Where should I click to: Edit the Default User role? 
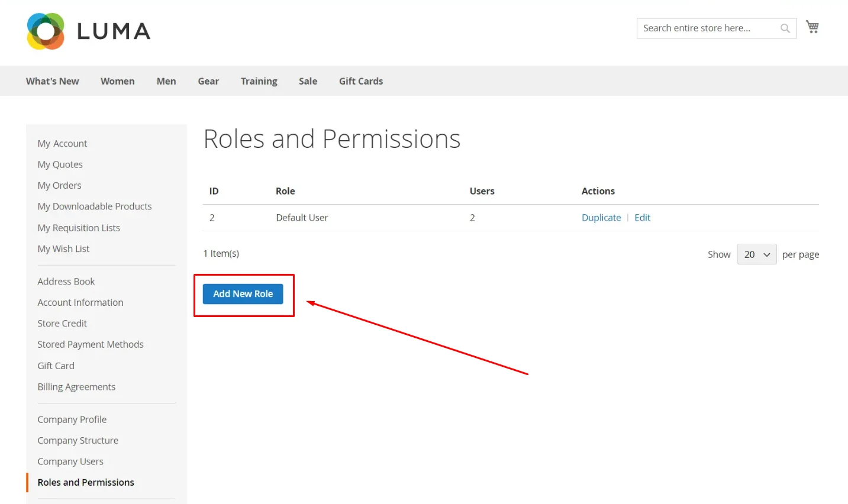pyautogui.click(x=642, y=217)
